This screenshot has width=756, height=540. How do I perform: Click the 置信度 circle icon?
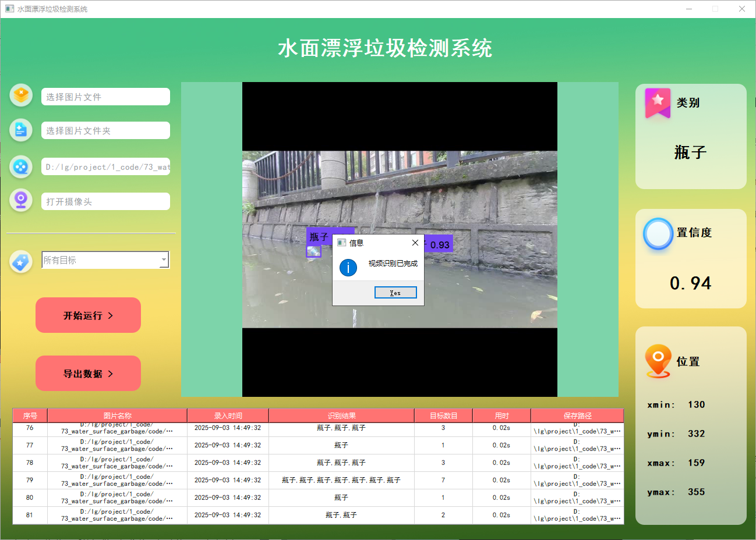658,234
